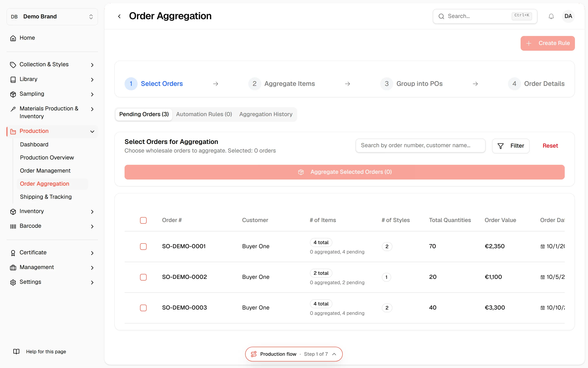Click step 1 Select Orders
The image size is (588, 368).
click(x=154, y=84)
